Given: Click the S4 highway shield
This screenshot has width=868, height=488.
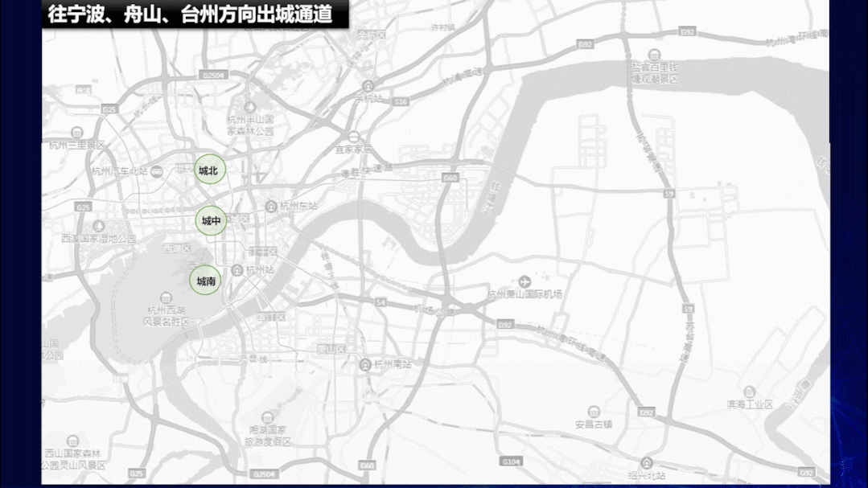Looking at the screenshot, I should pos(381,302).
